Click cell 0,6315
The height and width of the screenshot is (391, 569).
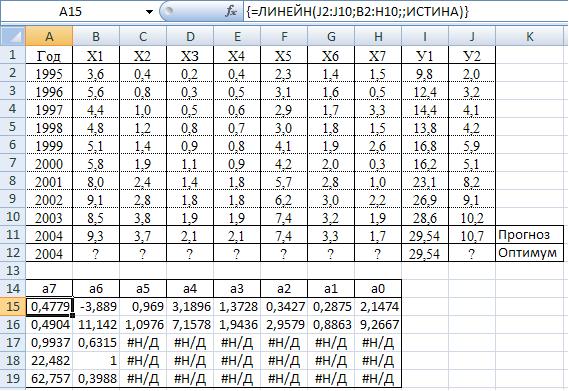click(x=96, y=342)
